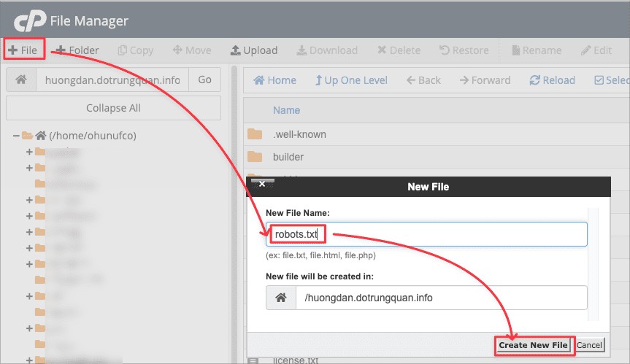This screenshot has width=630, height=364.
Task: Click Up One Level
Action: click(x=351, y=80)
